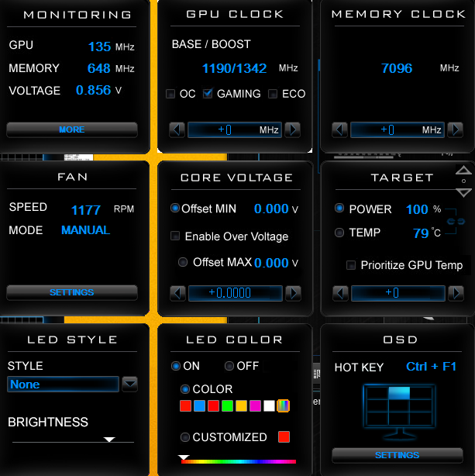This screenshot has width=475, height=476.
Task: Decrease core voltage offset with left arrow
Action: pyautogui.click(x=177, y=293)
